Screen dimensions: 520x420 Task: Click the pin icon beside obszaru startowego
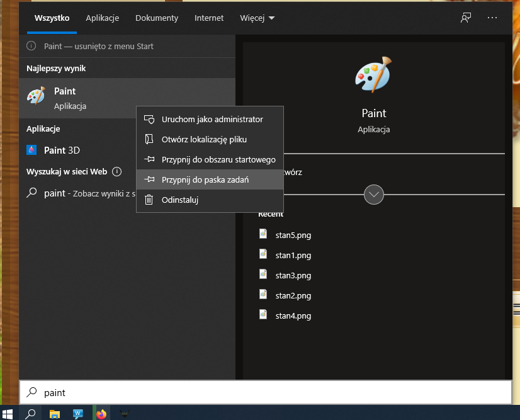[x=149, y=159]
